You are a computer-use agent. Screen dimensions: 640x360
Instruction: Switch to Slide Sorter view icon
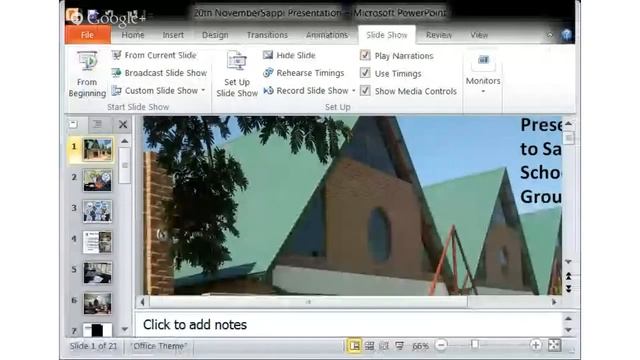point(369,346)
